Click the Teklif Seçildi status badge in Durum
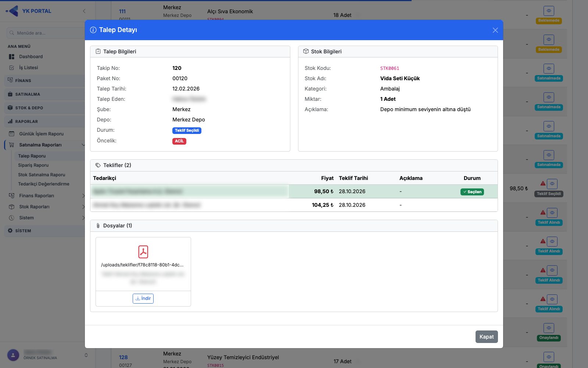588x368 pixels. click(x=187, y=131)
